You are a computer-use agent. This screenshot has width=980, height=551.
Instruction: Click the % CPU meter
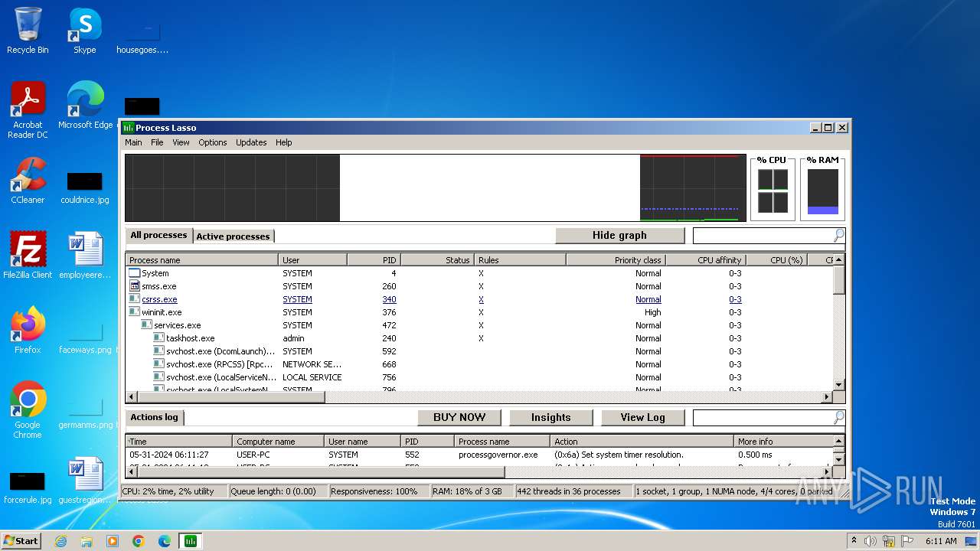point(772,188)
